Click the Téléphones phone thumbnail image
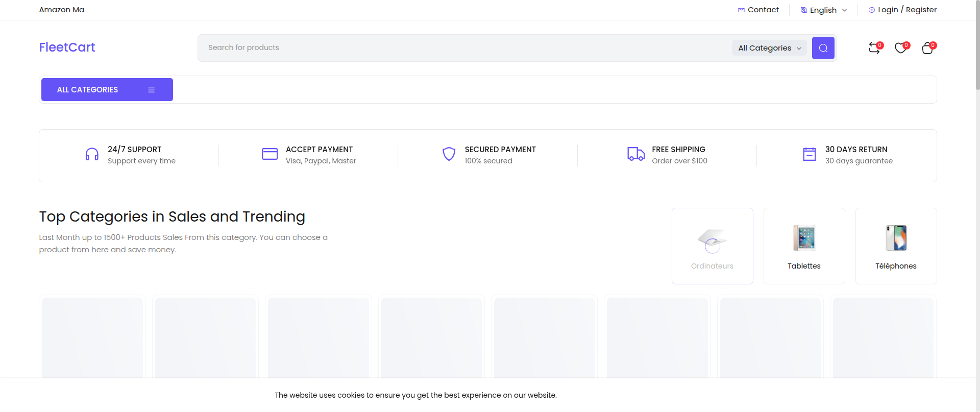Viewport: 980px width, 412px height. (x=896, y=238)
